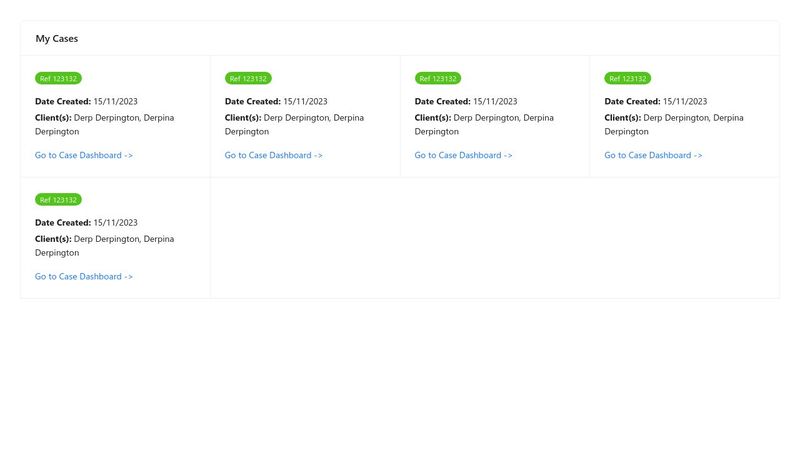
Task: Open Case Dashboard link in fourth top-row card
Action: (x=654, y=155)
